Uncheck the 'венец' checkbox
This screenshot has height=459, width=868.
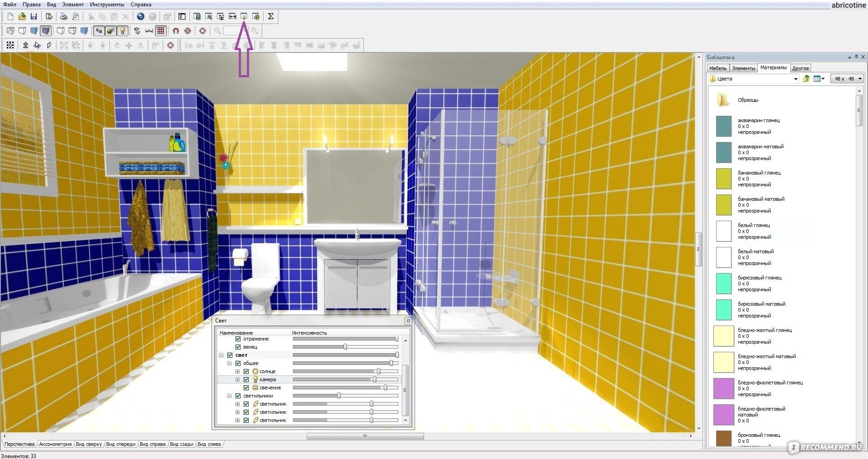point(238,347)
